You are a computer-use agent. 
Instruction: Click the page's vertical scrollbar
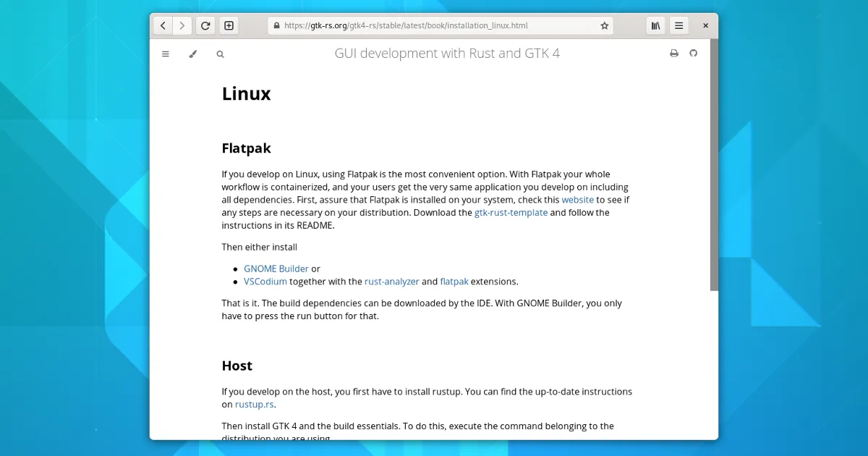pyautogui.click(x=714, y=165)
